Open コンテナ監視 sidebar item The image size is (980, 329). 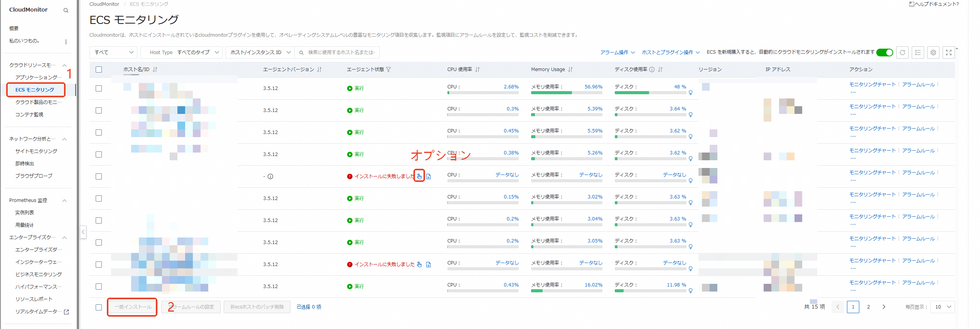(29, 115)
